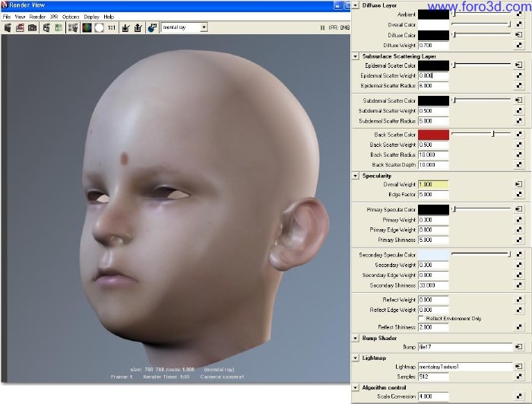The image size is (532, 404).
Task: Click the map button for Ambient
Action: pos(519,14)
